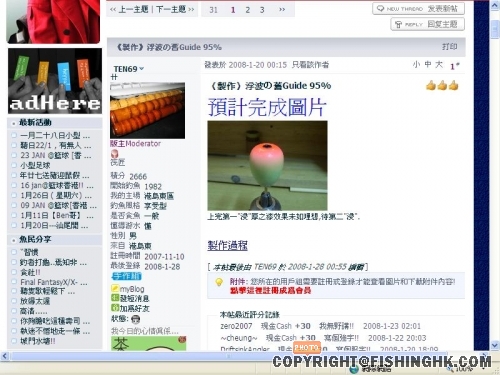The width and height of the screenshot is (500, 375).
Task: Click TEN69's orange floats avatar image
Action: [147, 110]
